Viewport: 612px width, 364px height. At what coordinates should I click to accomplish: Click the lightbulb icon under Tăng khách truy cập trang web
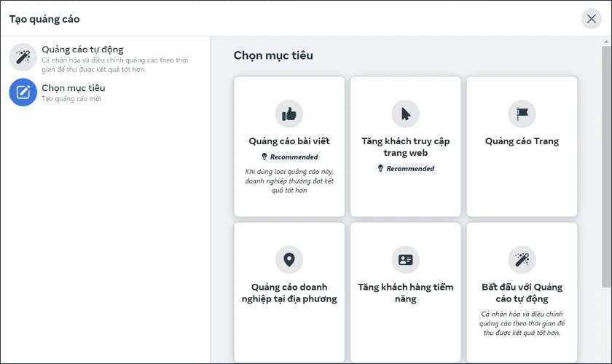(x=380, y=168)
